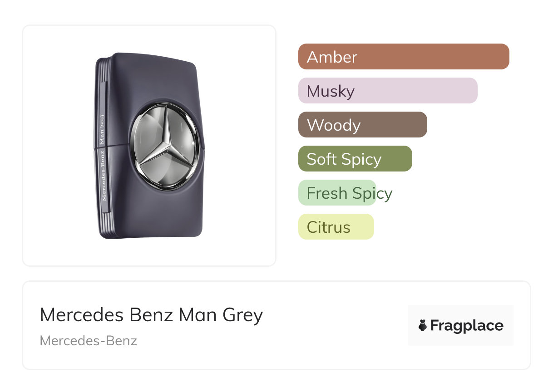This screenshot has height=392, width=553.
Task: Select the Fresh Spicy accord bar
Action: click(337, 193)
